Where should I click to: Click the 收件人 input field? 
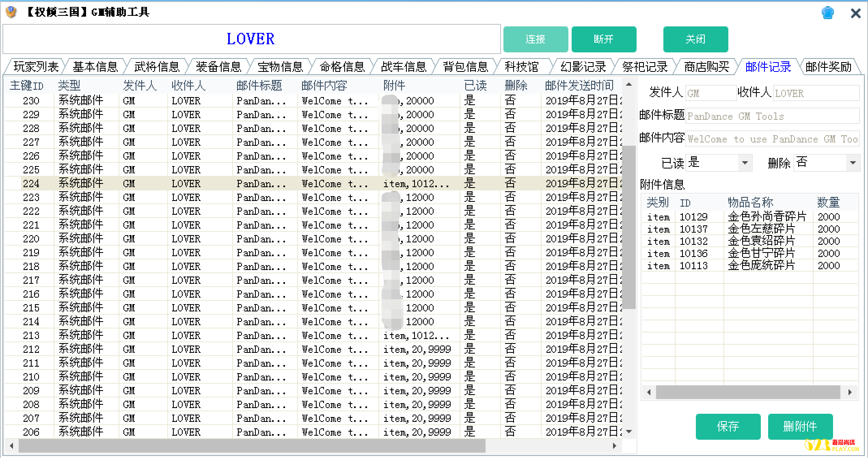click(816, 93)
